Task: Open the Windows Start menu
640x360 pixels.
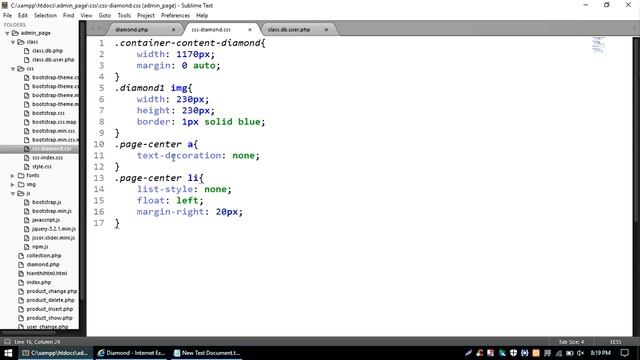Action: tap(8, 353)
